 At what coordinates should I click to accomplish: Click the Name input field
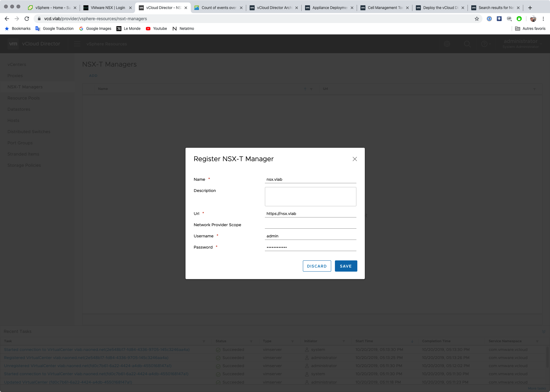pyautogui.click(x=310, y=180)
